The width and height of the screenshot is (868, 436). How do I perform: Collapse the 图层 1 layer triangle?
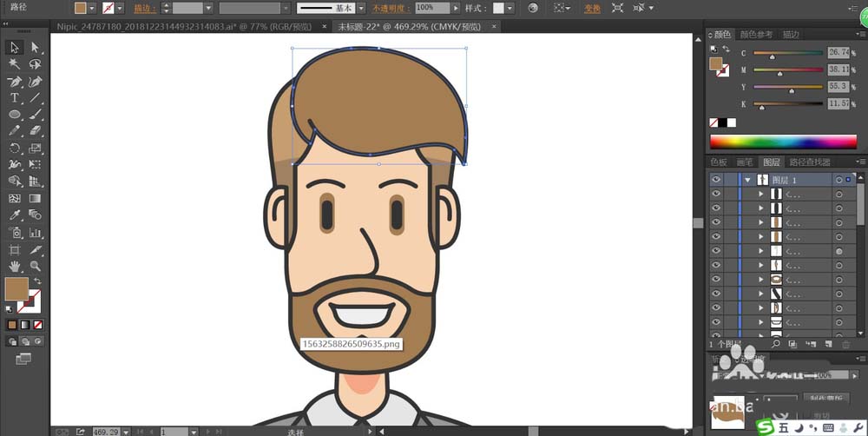[748, 180]
